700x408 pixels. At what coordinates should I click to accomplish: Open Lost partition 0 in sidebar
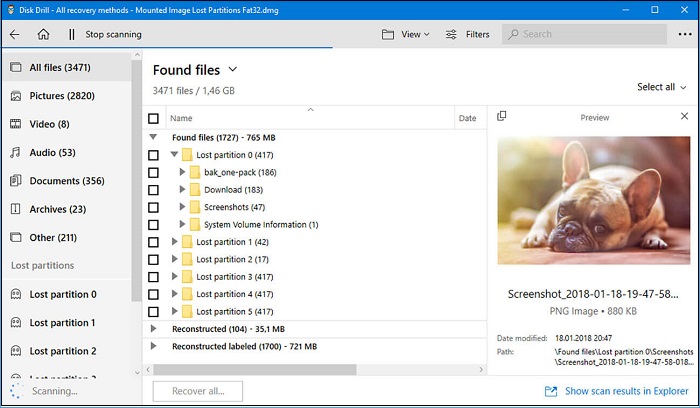click(67, 295)
